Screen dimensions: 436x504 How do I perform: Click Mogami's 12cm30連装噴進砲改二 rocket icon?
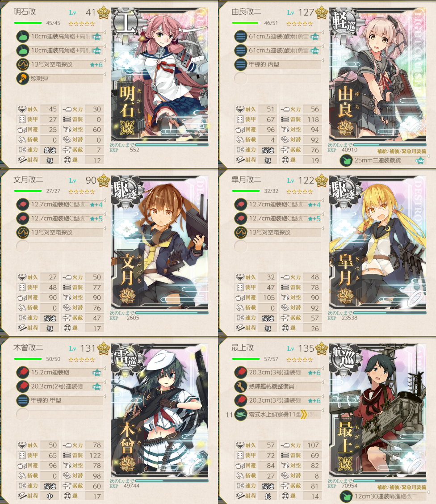[x=346, y=496]
